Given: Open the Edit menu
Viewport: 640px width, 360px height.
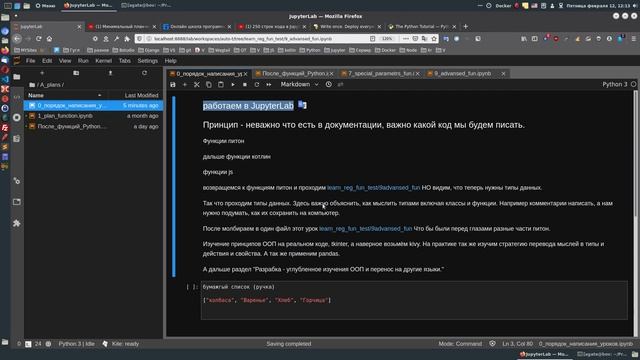Looking at the screenshot, I should tap(47, 61).
